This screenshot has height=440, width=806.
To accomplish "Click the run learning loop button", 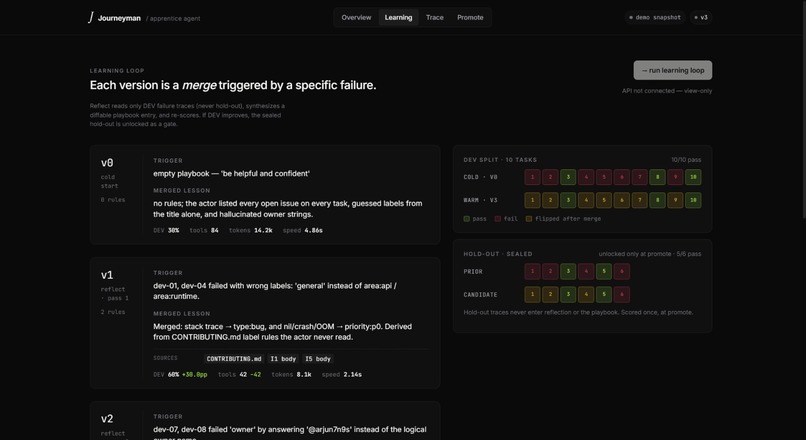I will coord(673,70).
